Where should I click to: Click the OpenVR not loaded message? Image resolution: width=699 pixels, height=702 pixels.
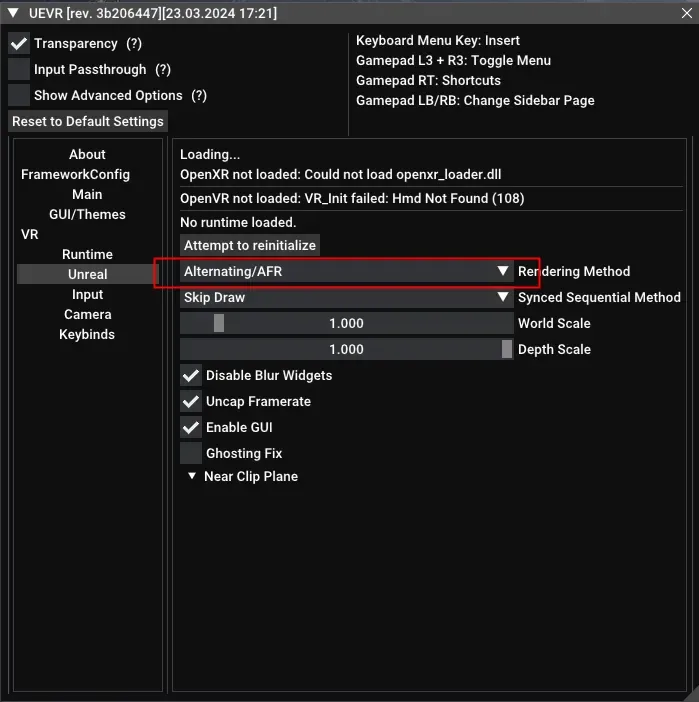click(352, 198)
